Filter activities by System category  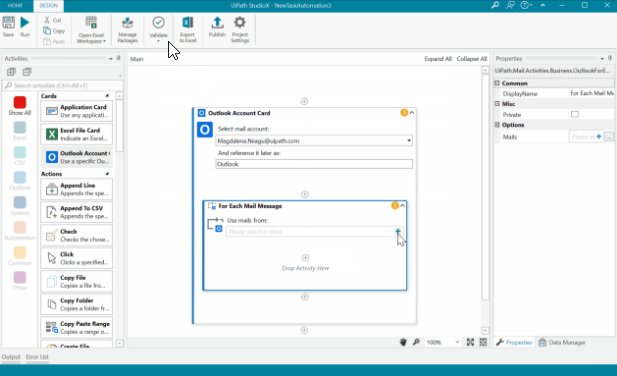coord(20,206)
